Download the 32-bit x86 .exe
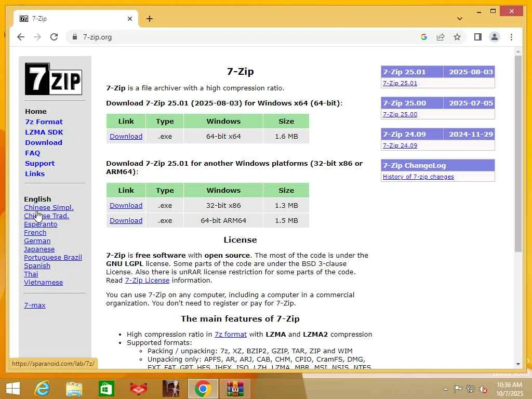The image size is (532, 399). (x=126, y=206)
